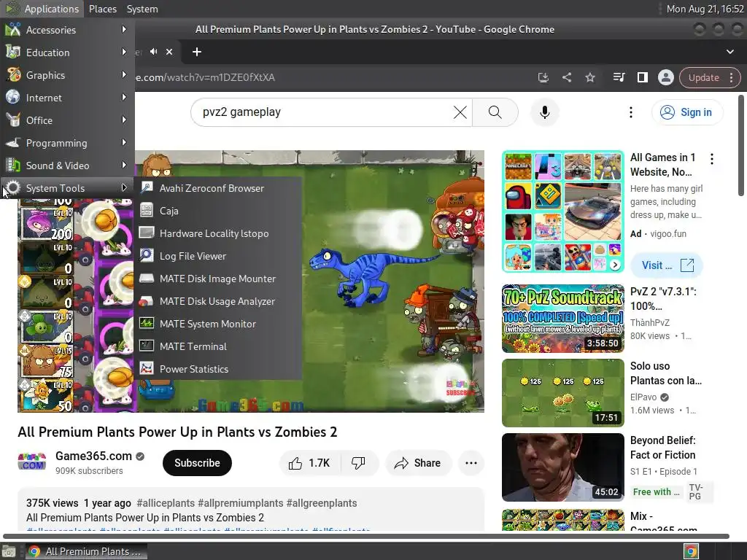The image size is (747, 560).
Task: Open the 70+ PvZ Soundtrack video thumbnail
Action: 562,319
